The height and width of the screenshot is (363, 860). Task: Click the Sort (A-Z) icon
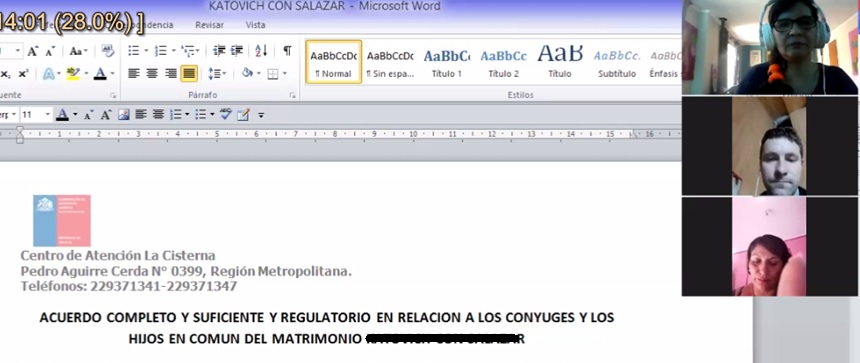(261, 51)
